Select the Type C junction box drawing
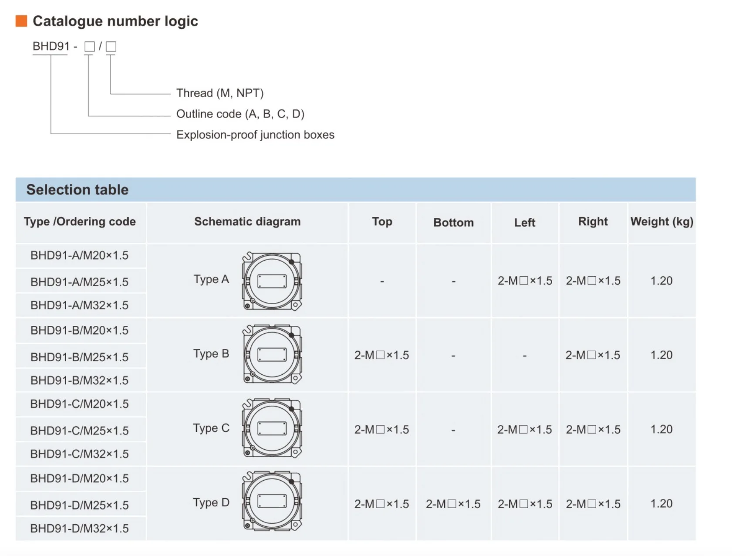Viewport: 756px width, 556px height. pos(272,428)
